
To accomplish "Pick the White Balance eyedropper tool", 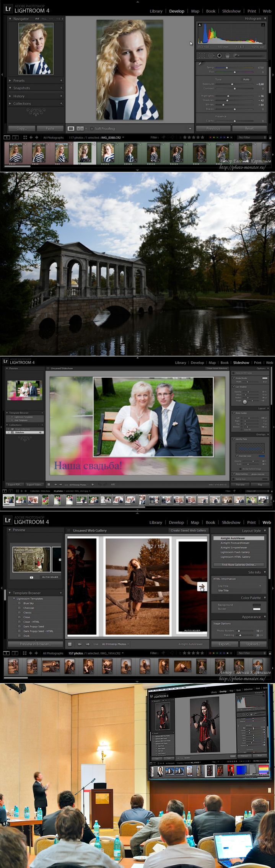I will coord(200,64).
